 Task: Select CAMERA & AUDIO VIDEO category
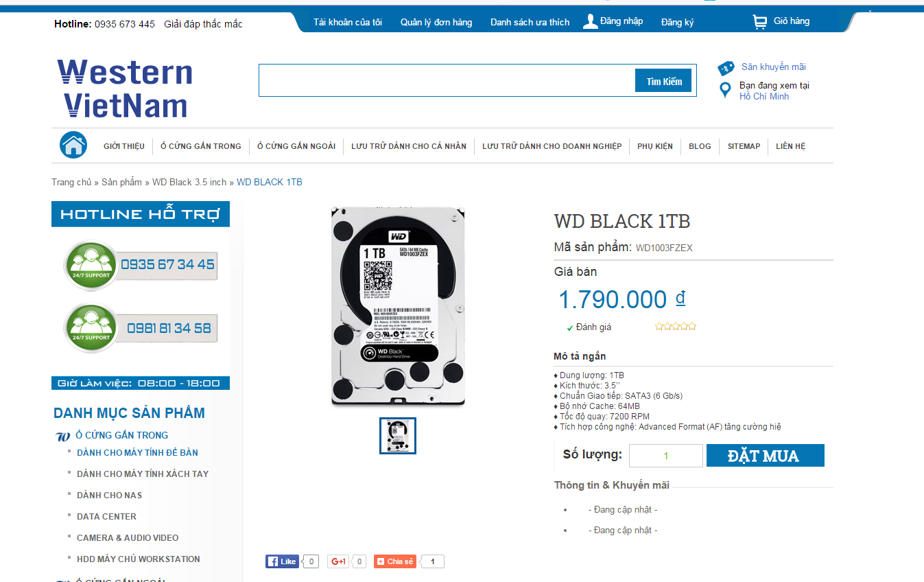click(x=128, y=537)
